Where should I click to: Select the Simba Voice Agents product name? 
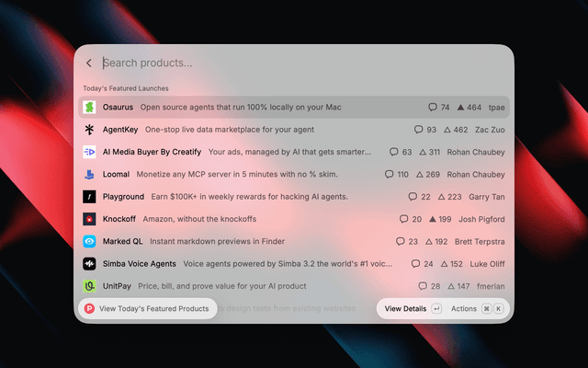pyautogui.click(x=139, y=264)
